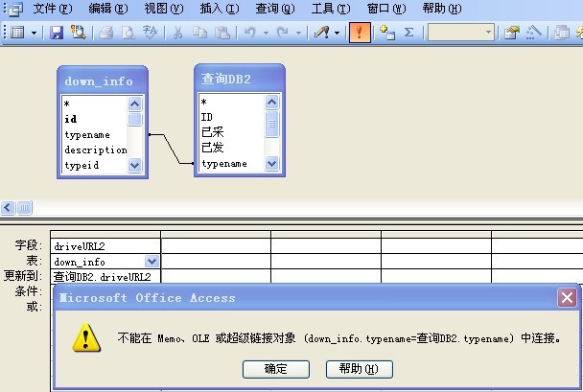
Task: Open Print Preview icon
Action: click(x=128, y=33)
